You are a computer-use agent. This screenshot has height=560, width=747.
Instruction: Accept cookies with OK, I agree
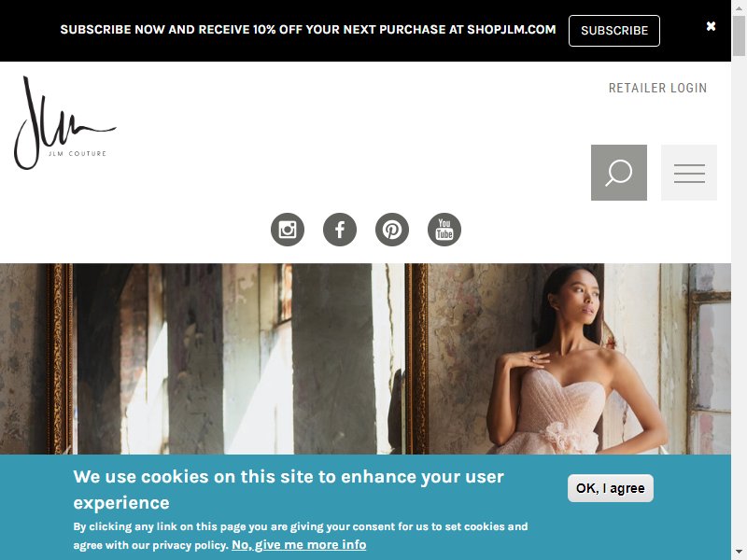pos(611,488)
